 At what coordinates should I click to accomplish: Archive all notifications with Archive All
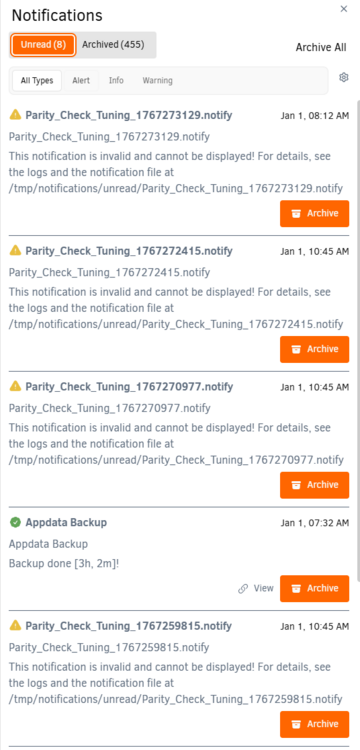321,47
